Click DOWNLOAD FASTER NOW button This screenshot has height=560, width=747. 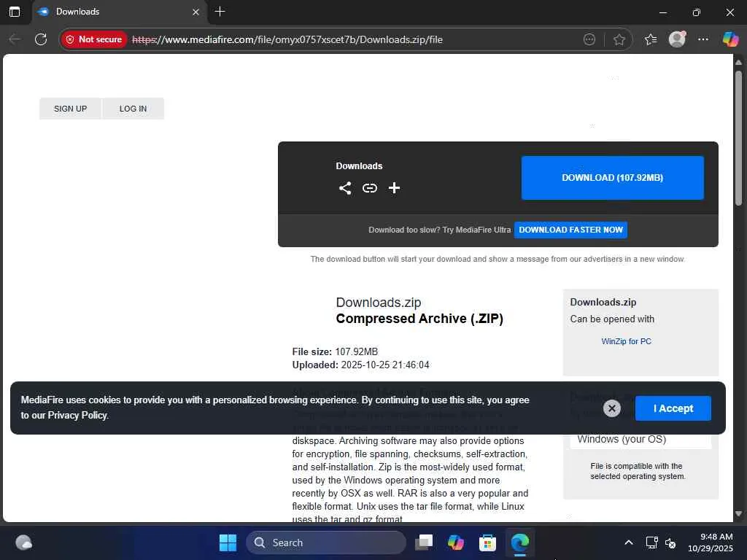(x=570, y=230)
